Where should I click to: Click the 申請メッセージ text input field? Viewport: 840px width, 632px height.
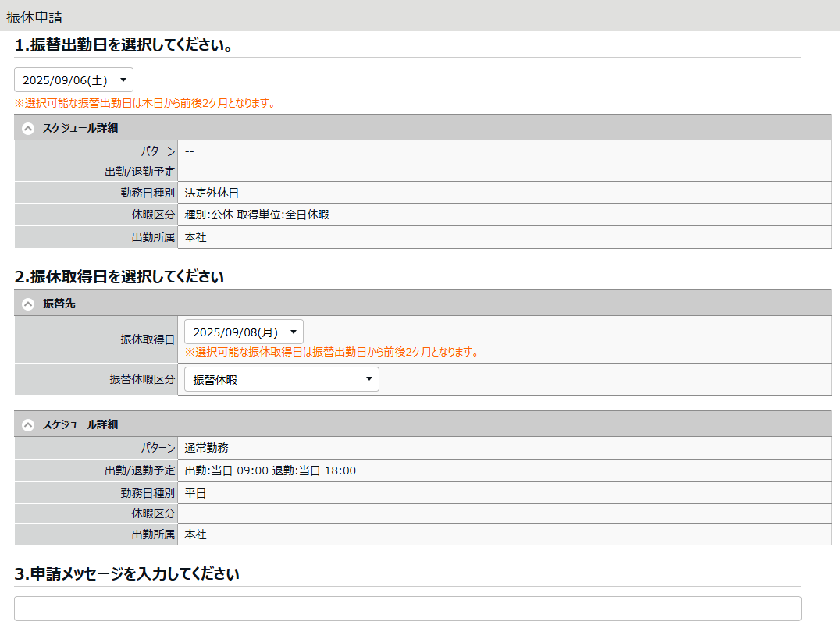pos(408,609)
